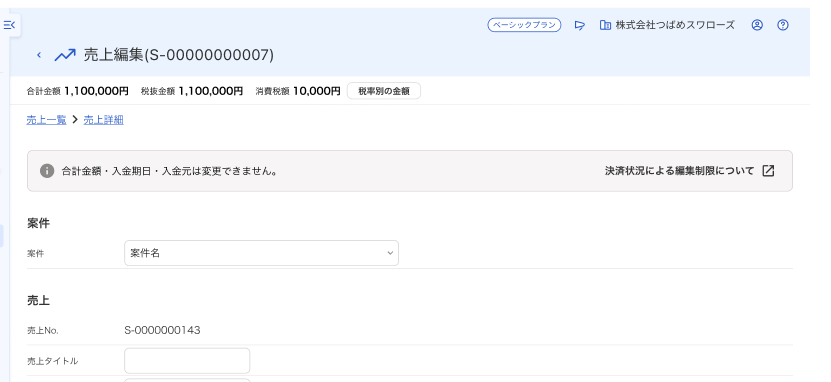Go back using the left chevron

pyautogui.click(x=39, y=55)
